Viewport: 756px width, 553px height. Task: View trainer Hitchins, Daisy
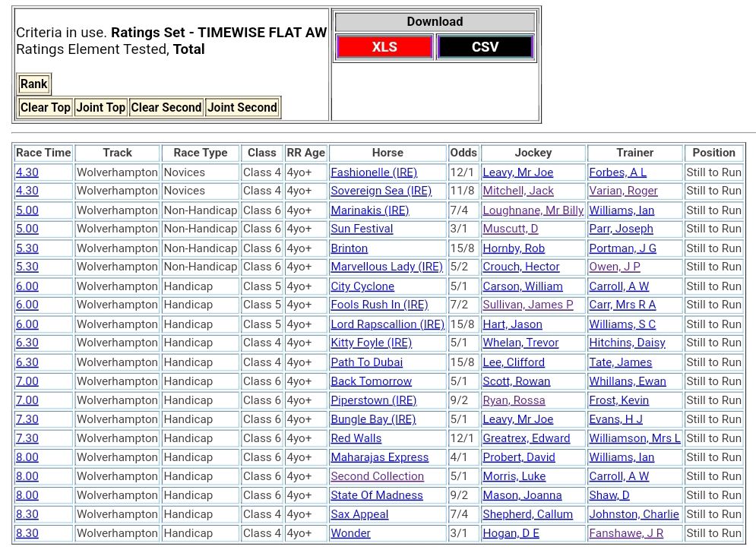pyautogui.click(x=627, y=343)
